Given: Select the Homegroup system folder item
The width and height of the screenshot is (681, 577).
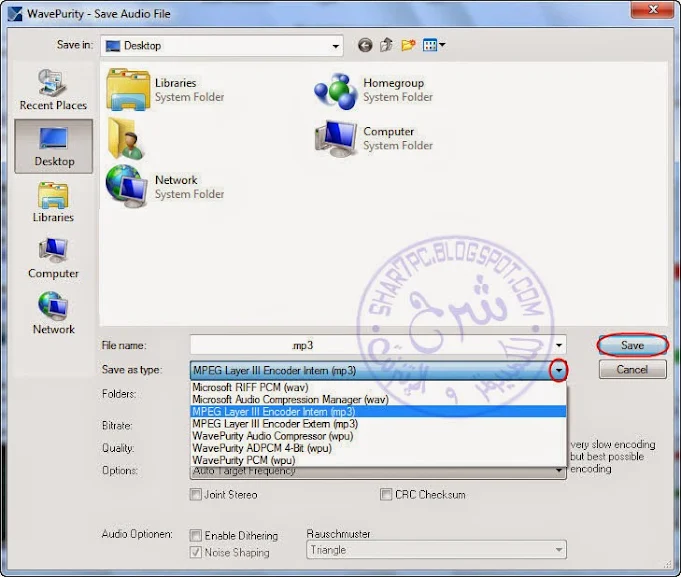Looking at the screenshot, I should pyautogui.click(x=374, y=90).
